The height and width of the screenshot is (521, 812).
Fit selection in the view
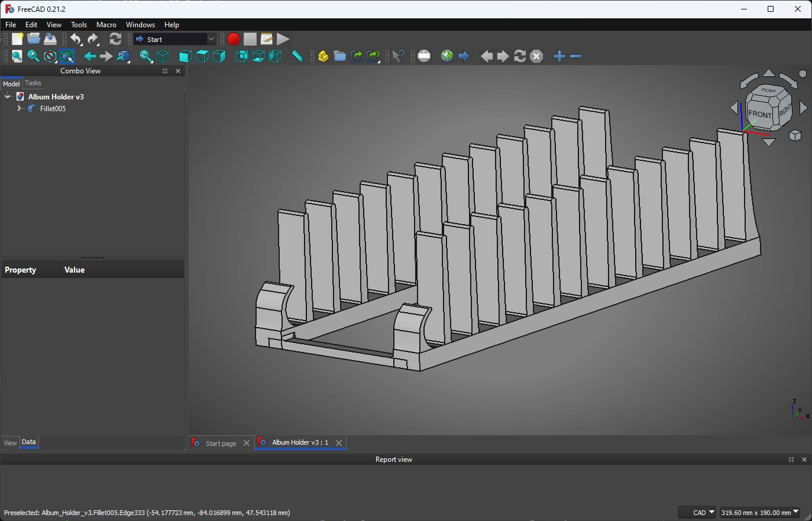(x=34, y=56)
